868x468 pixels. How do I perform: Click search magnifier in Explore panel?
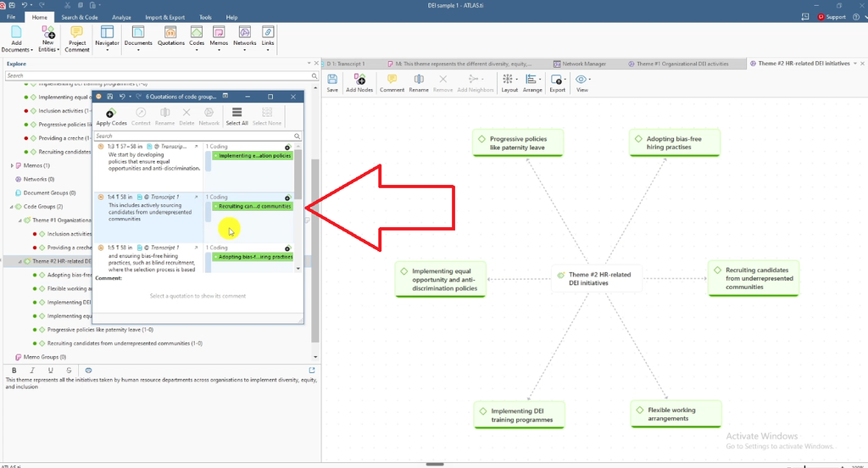[314, 75]
